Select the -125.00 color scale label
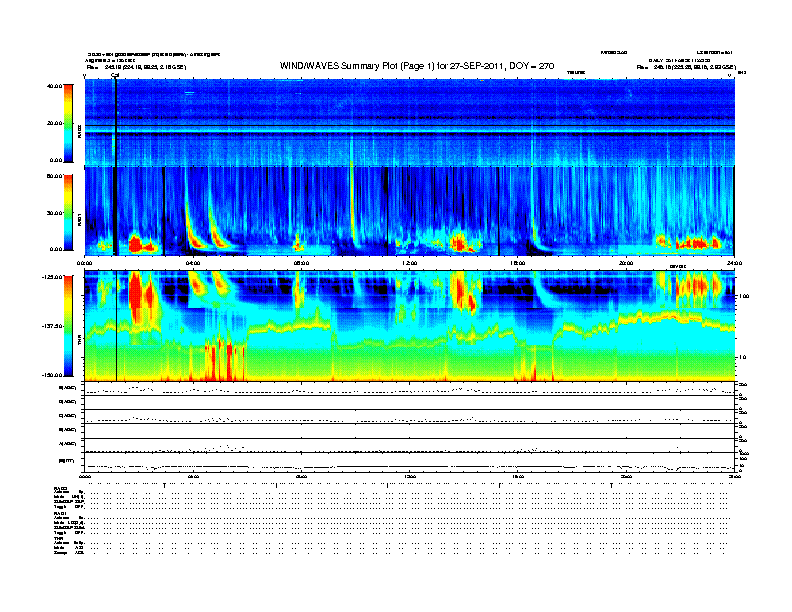 [x=52, y=277]
